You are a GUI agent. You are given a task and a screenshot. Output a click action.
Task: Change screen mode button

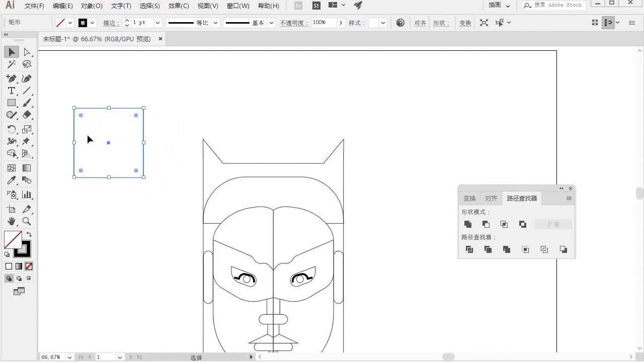click(x=19, y=292)
